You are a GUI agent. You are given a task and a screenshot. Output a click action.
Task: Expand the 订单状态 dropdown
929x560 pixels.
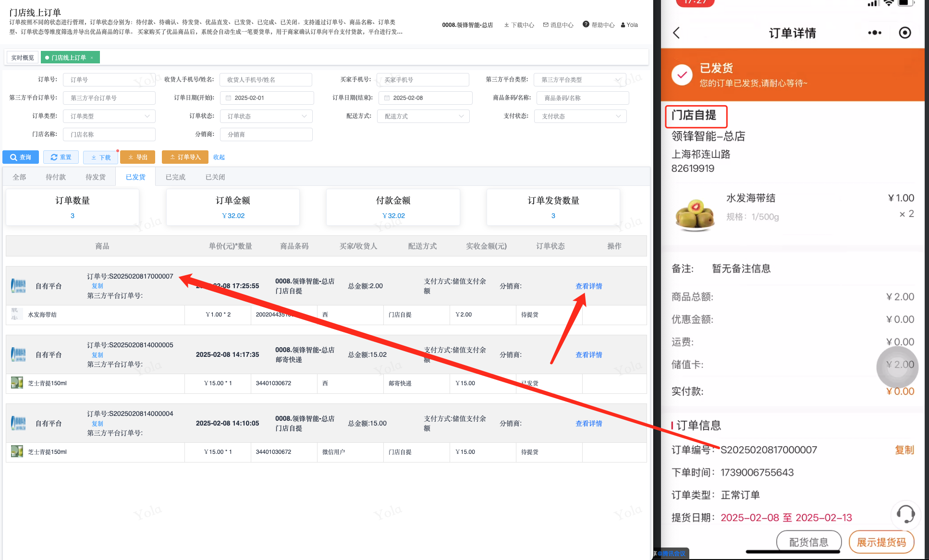(266, 116)
